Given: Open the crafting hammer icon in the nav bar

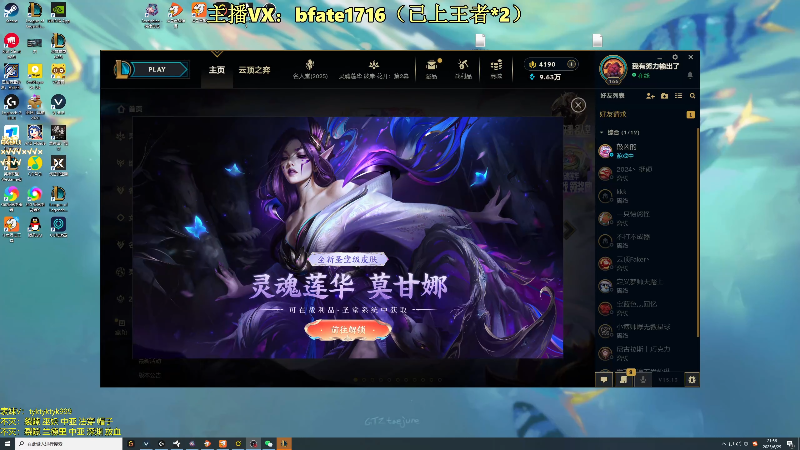Looking at the screenshot, I should (x=463, y=69).
